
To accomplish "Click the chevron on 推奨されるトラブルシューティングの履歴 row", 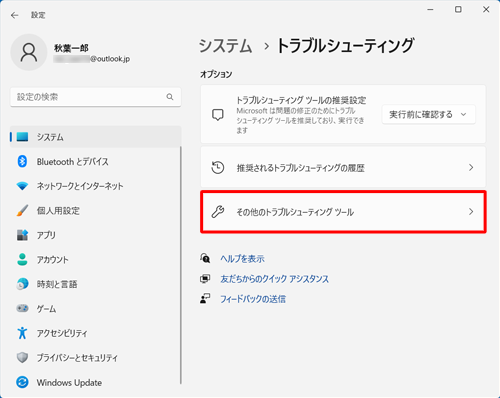I will pos(471,167).
